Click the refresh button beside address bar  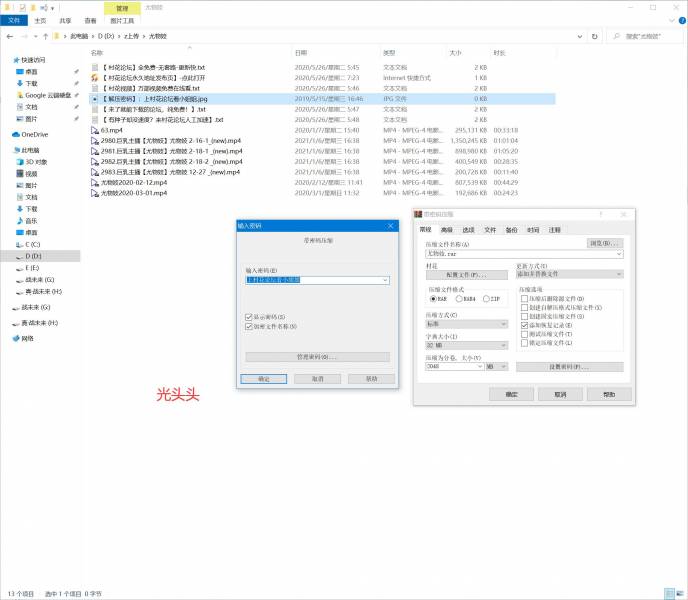603,36
